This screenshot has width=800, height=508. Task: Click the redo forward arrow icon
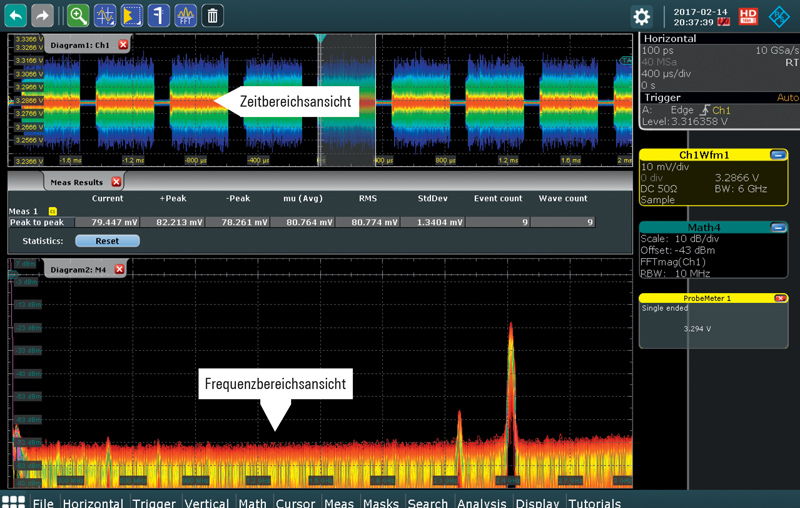(42, 16)
